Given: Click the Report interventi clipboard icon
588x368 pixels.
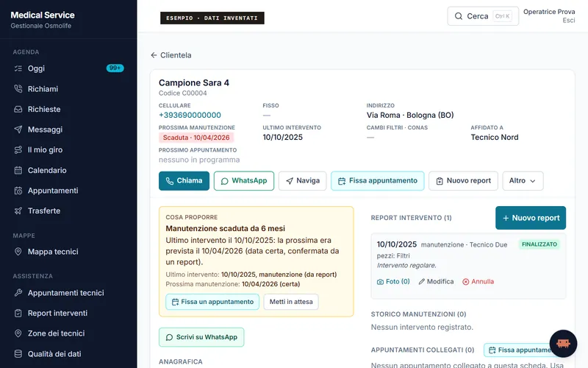Looking at the screenshot, I should click(18, 313).
